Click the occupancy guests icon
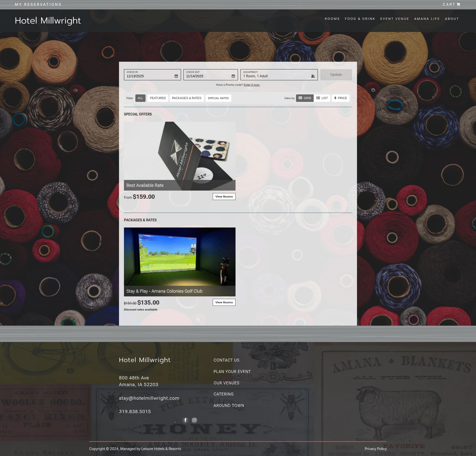Image resolution: width=476 pixels, height=456 pixels. tap(313, 76)
